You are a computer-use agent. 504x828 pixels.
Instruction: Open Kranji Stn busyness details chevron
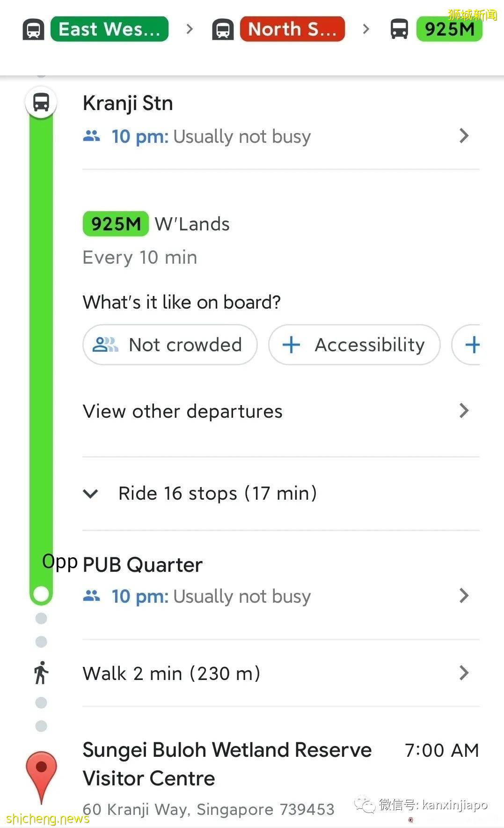click(x=464, y=136)
